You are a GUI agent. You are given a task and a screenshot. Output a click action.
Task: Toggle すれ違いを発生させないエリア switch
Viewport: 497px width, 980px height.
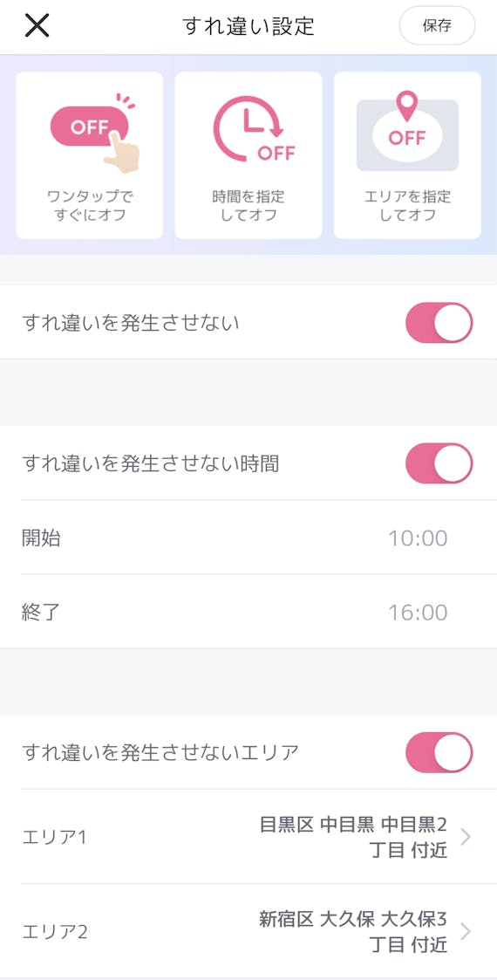[439, 752]
